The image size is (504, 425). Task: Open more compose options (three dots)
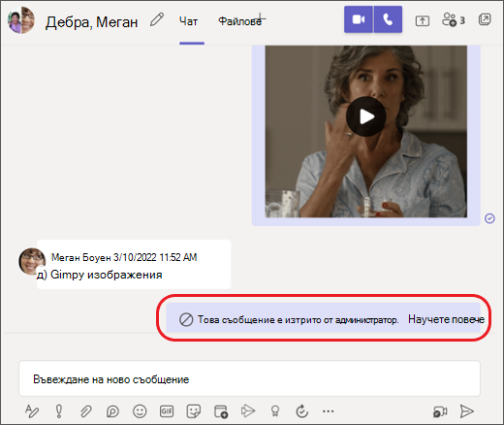coord(329,411)
